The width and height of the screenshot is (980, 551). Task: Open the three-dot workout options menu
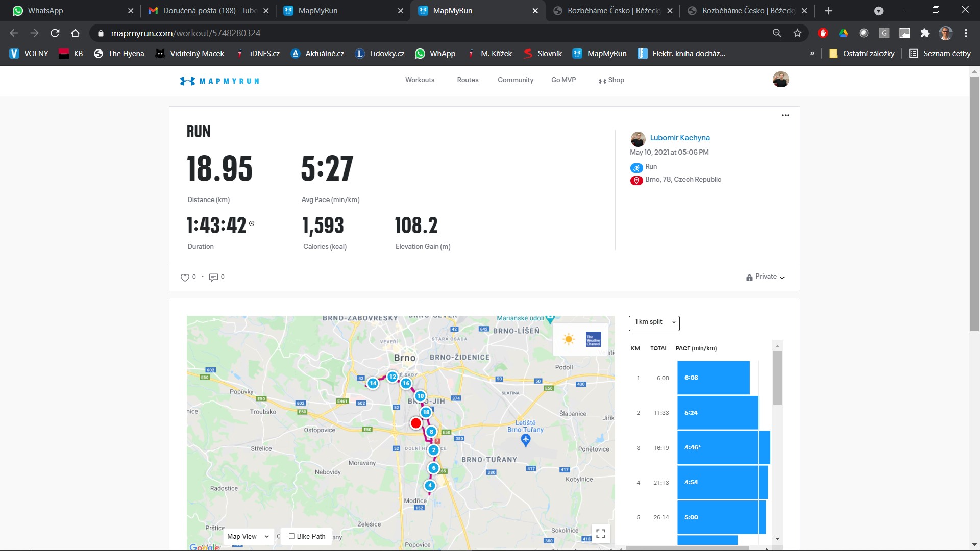point(785,115)
